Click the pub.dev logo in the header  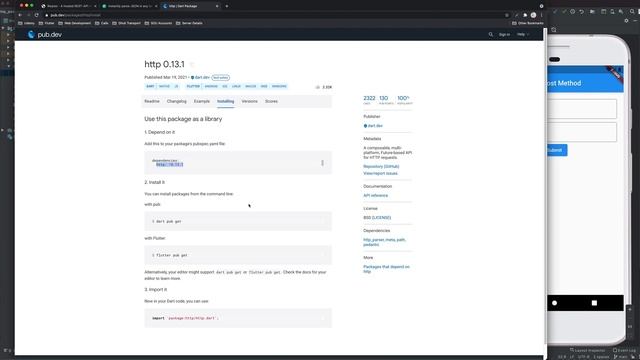(x=45, y=35)
